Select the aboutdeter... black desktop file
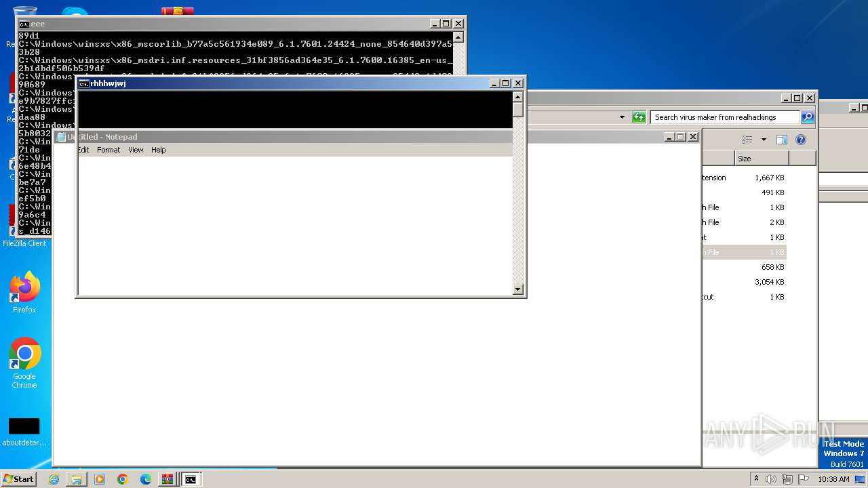The width and height of the screenshot is (868, 488). [x=24, y=432]
